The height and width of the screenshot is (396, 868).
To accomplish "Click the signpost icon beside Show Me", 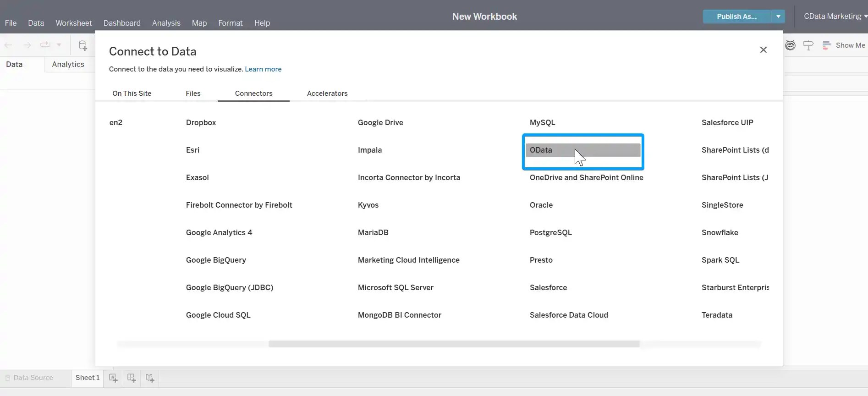I will [x=808, y=45].
